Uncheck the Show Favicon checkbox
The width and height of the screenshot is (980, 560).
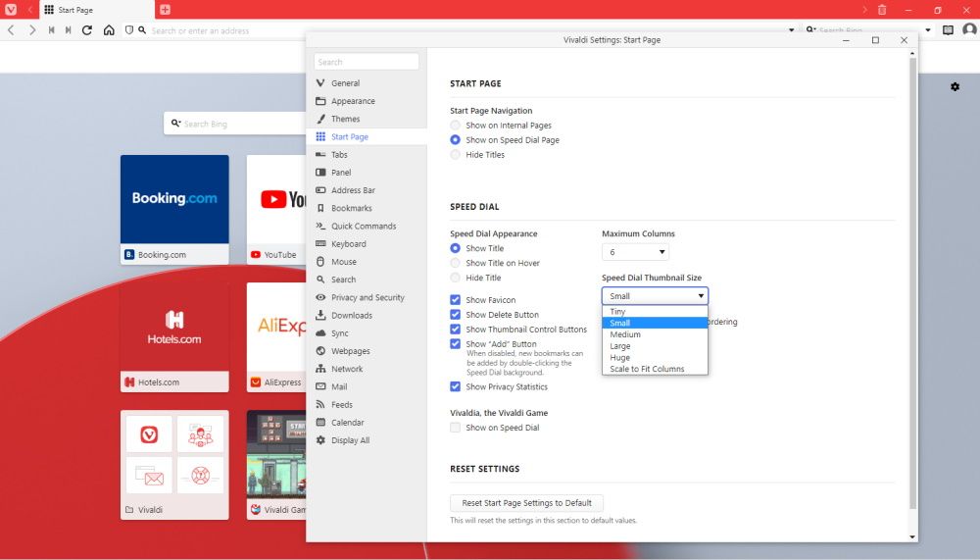point(455,300)
